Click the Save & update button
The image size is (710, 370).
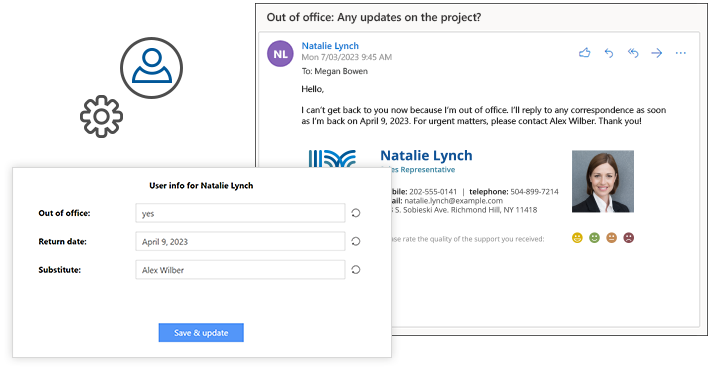pos(201,333)
